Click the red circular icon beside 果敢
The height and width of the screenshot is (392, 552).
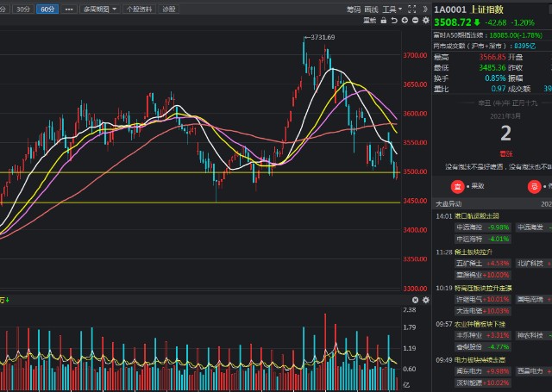pyautogui.click(x=457, y=185)
